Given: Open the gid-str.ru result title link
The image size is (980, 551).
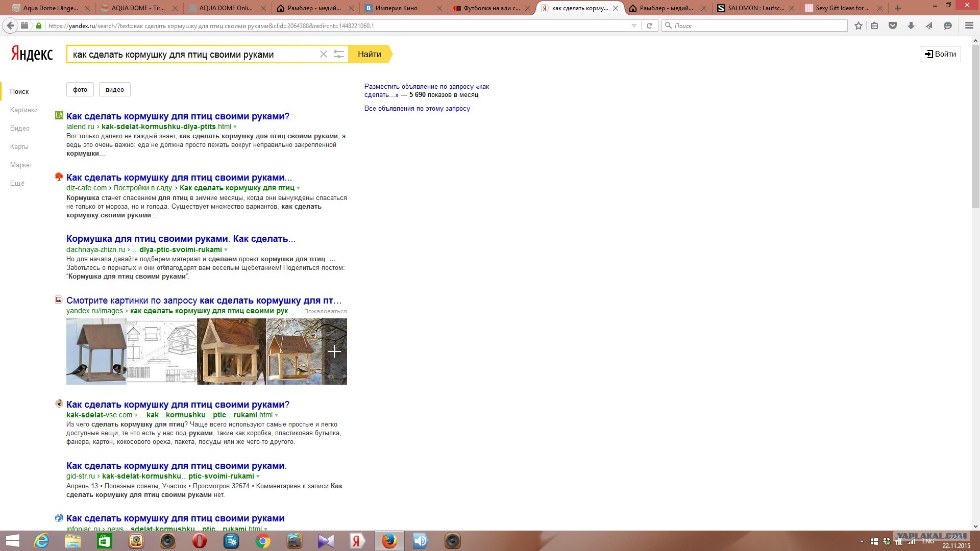Looking at the screenshot, I should [x=177, y=466].
